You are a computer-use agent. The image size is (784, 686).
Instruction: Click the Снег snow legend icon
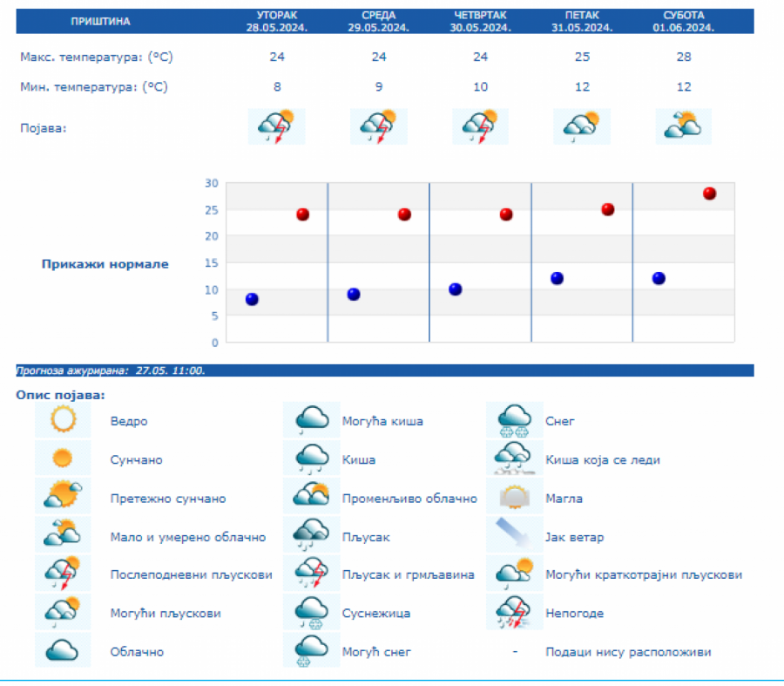pos(515,421)
